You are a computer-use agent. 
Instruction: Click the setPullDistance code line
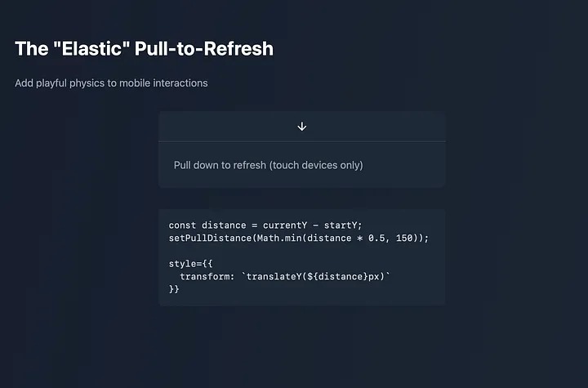299,238
